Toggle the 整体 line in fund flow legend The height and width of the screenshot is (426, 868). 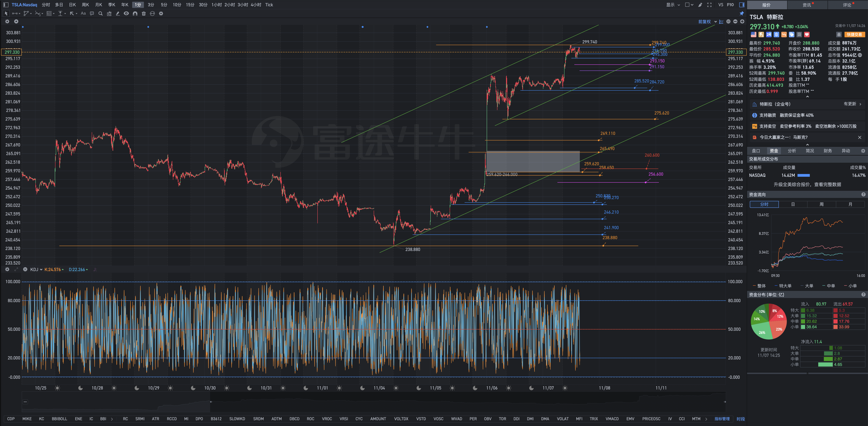tap(759, 286)
